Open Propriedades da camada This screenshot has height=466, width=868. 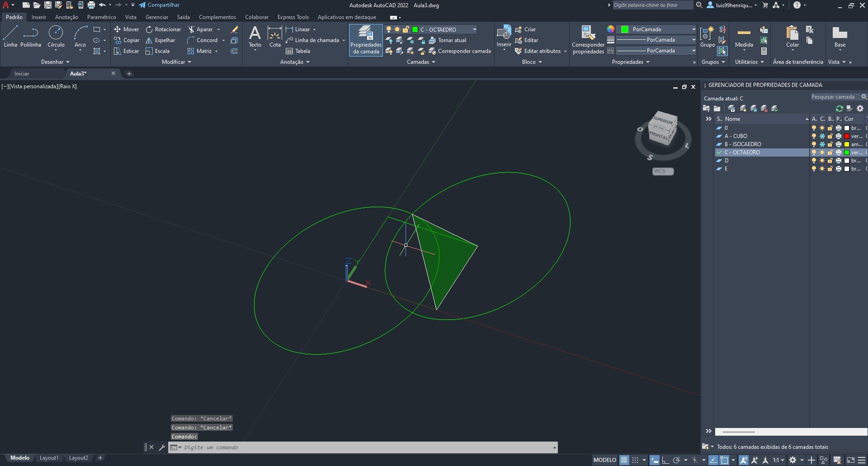pyautogui.click(x=366, y=40)
